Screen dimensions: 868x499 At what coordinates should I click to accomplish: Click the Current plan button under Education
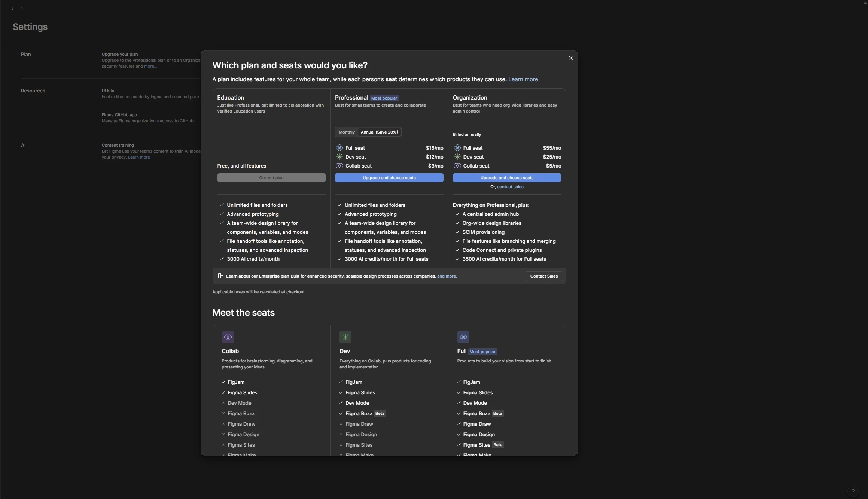tap(271, 177)
